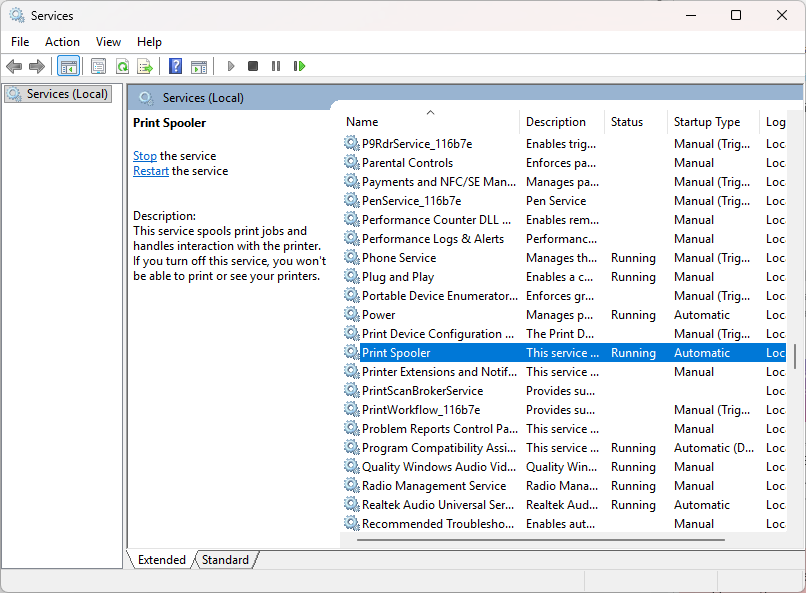Select Program Compatibility Assistant service
This screenshot has height=593, width=806.
pos(563,448)
